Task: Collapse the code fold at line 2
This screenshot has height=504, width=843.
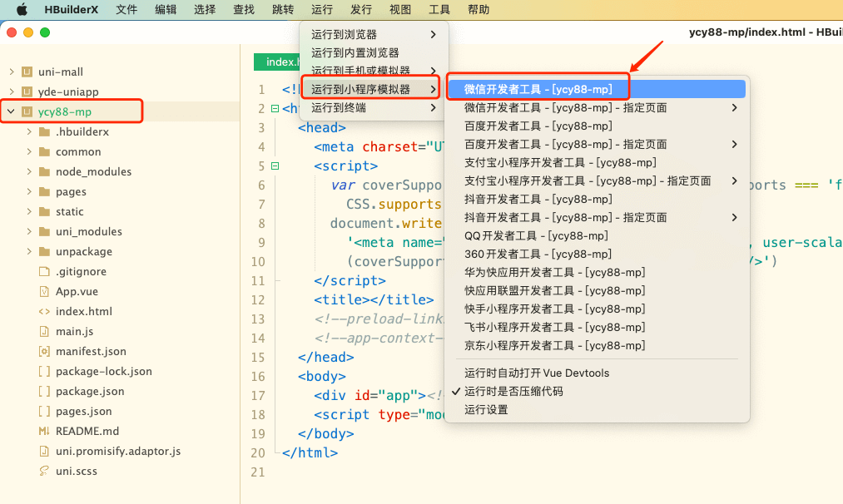Action: point(275,109)
